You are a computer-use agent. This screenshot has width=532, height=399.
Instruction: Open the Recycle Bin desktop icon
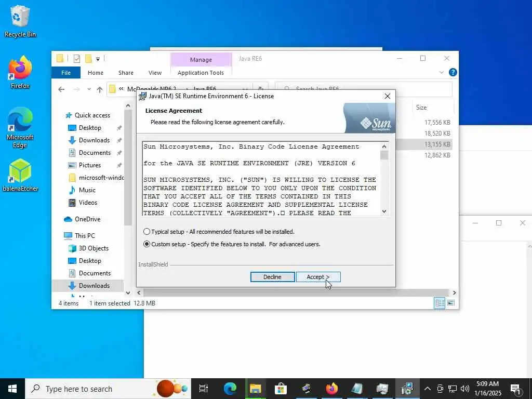(20, 21)
